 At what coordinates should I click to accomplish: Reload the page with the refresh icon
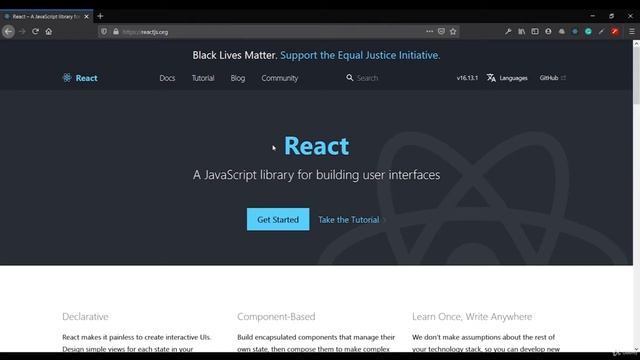click(x=36, y=31)
